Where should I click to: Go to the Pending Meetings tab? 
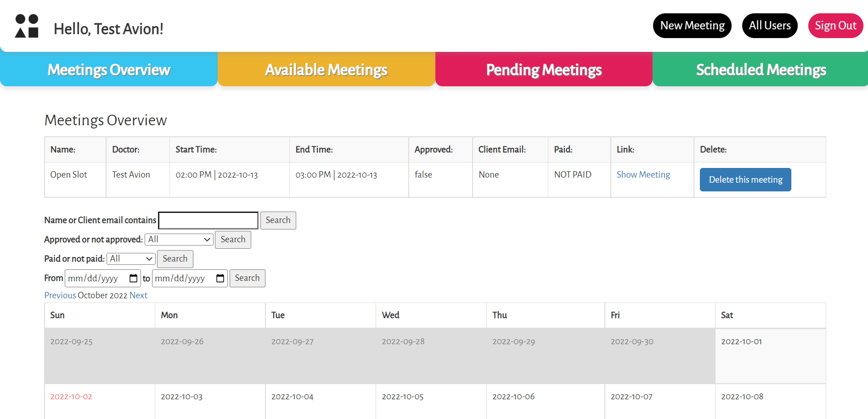point(544,69)
